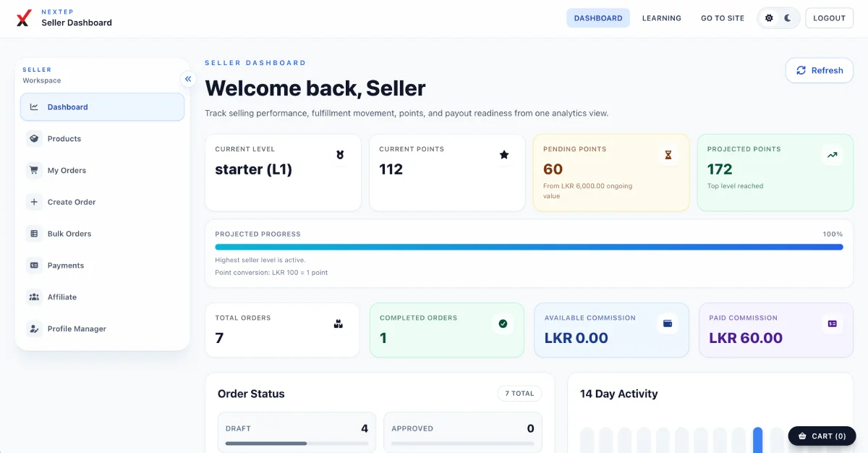Open Affiliate in the sidebar
The width and height of the screenshot is (868, 453).
point(102,297)
